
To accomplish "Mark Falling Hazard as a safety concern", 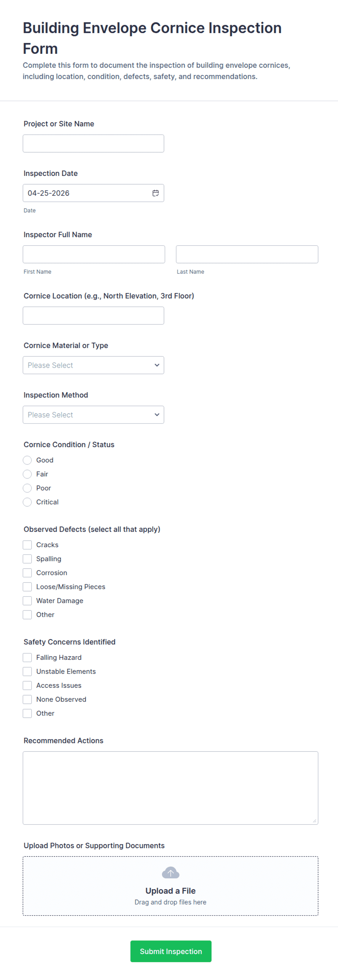I will [27, 657].
